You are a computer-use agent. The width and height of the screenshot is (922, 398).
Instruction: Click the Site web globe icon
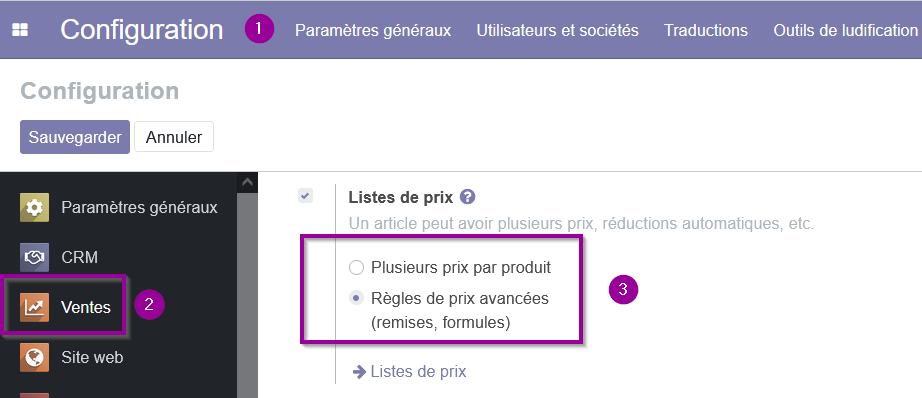point(34,357)
